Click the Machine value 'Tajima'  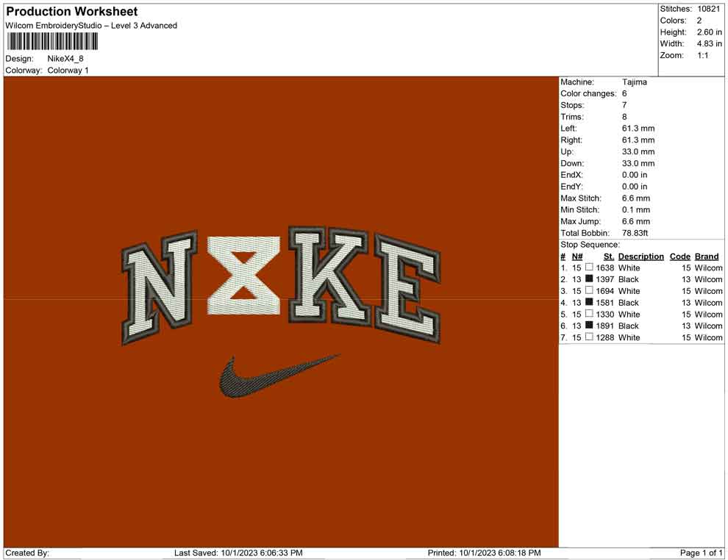click(634, 82)
